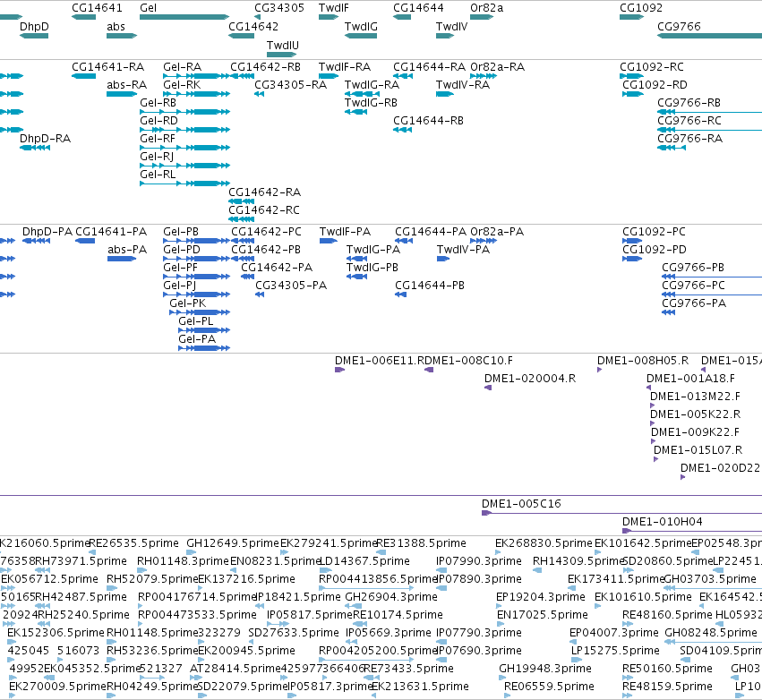This screenshot has height=700, width=762.
Task: Select the CG14642-PC protein label
Action: tap(266, 231)
